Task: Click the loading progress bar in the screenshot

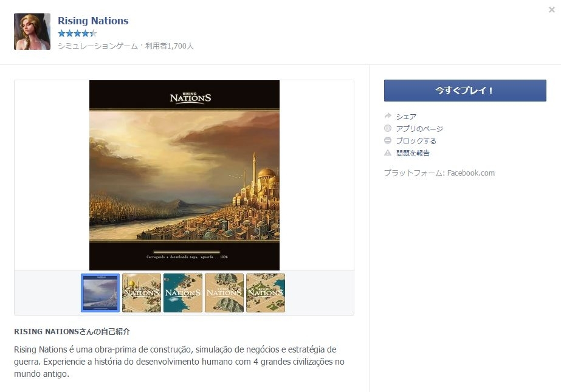Action: tap(187, 252)
